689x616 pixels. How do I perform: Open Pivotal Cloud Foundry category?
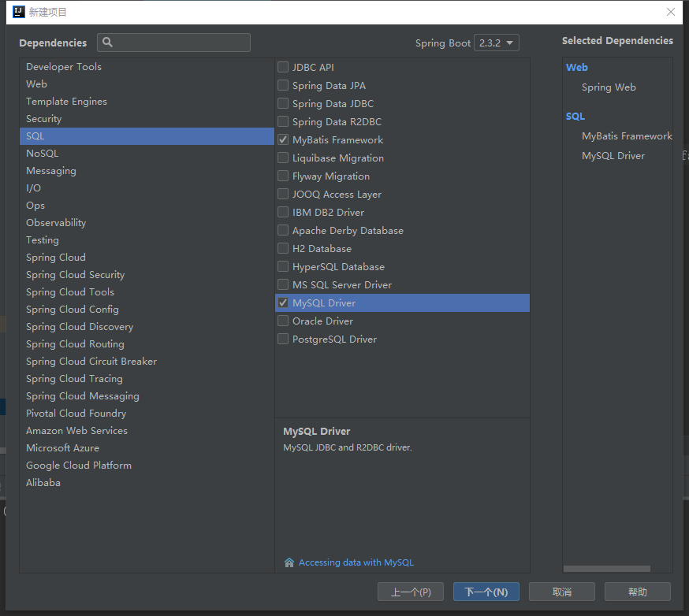(147, 414)
